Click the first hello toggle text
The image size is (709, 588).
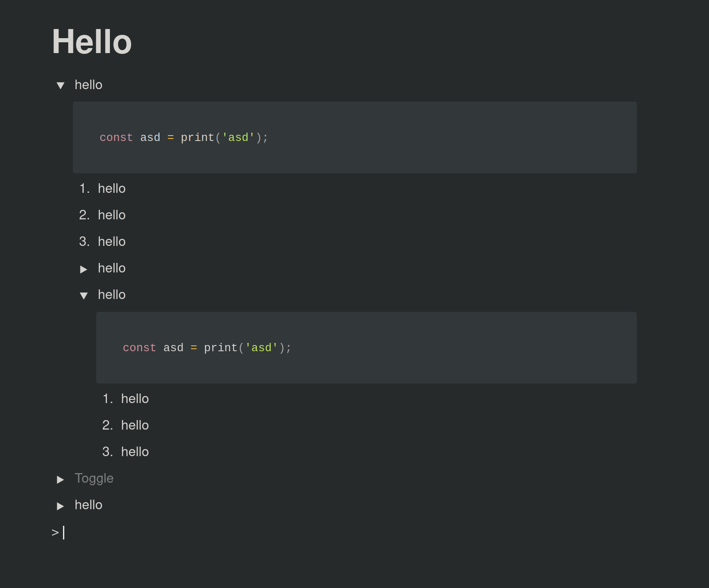88,85
